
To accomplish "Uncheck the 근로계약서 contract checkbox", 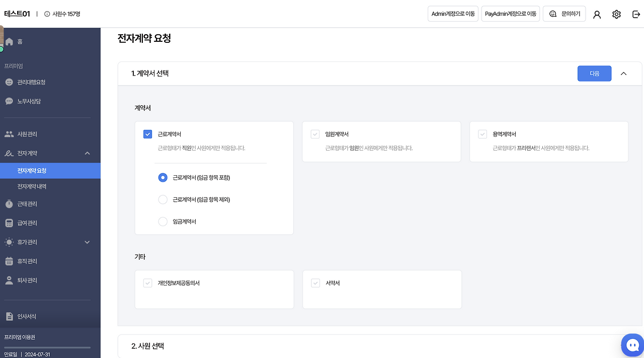I will tap(147, 134).
